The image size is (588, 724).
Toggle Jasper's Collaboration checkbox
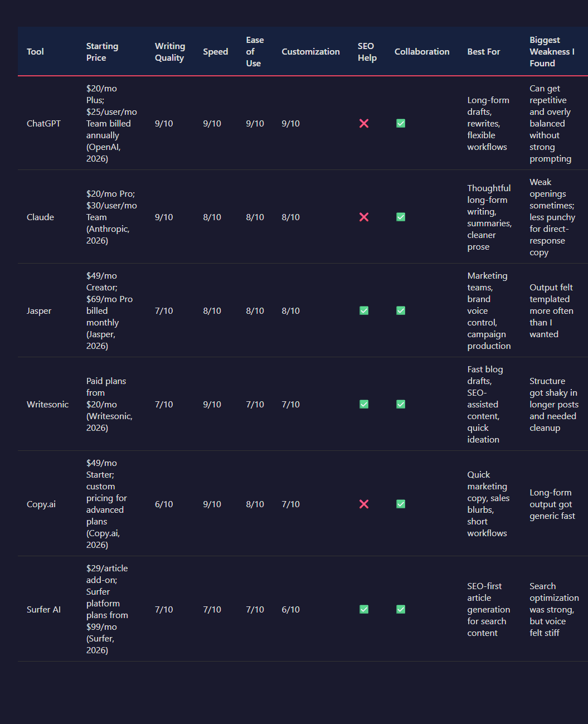click(x=401, y=310)
